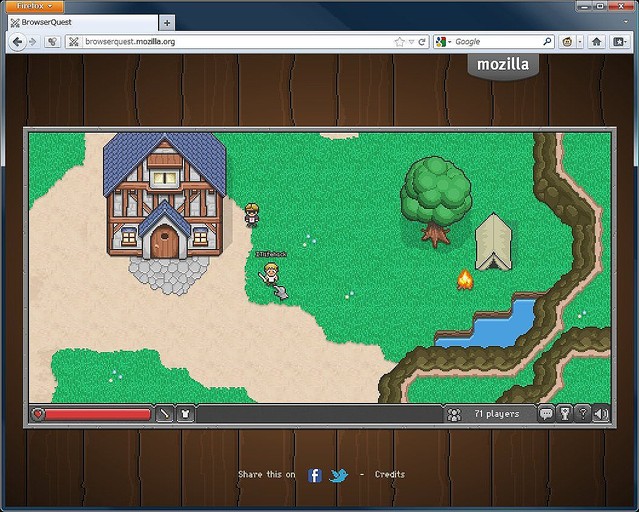639x512 pixels.
Task: Open the tab list dropdown arrow
Action: coord(626,22)
